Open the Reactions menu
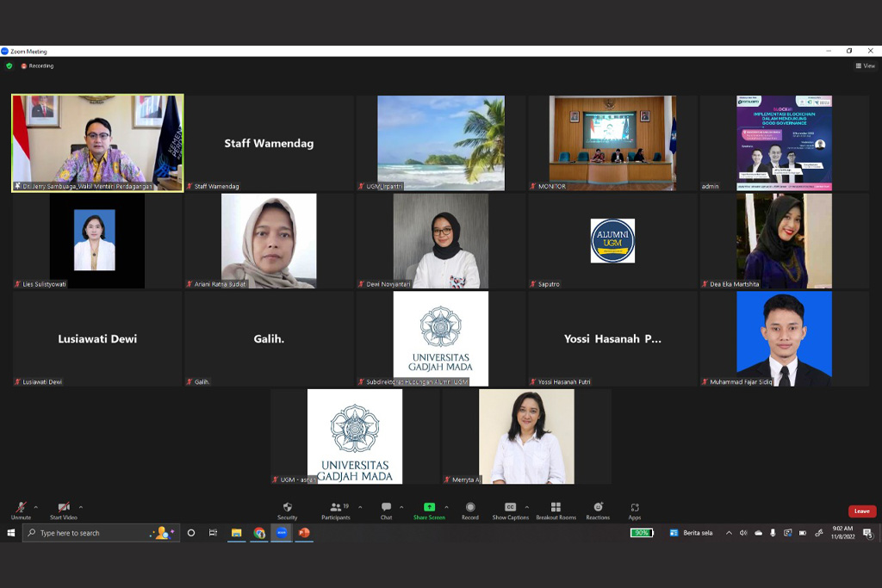This screenshot has height=588, width=882. click(598, 507)
